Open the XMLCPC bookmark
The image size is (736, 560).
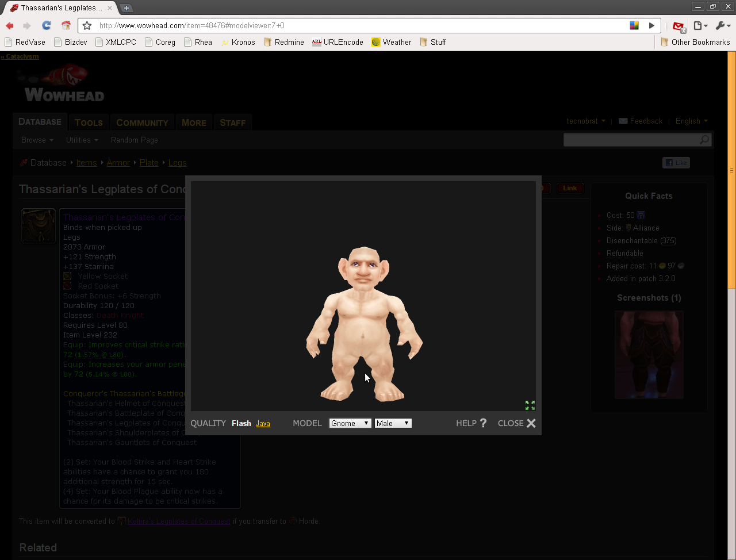[116, 42]
